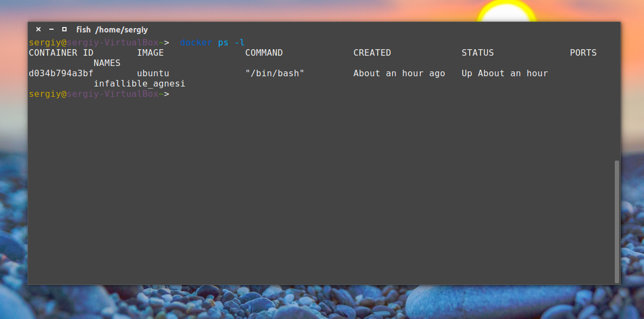Click the 'STATUS' column header
Viewport: 644px width, 319px height.
[478, 52]
